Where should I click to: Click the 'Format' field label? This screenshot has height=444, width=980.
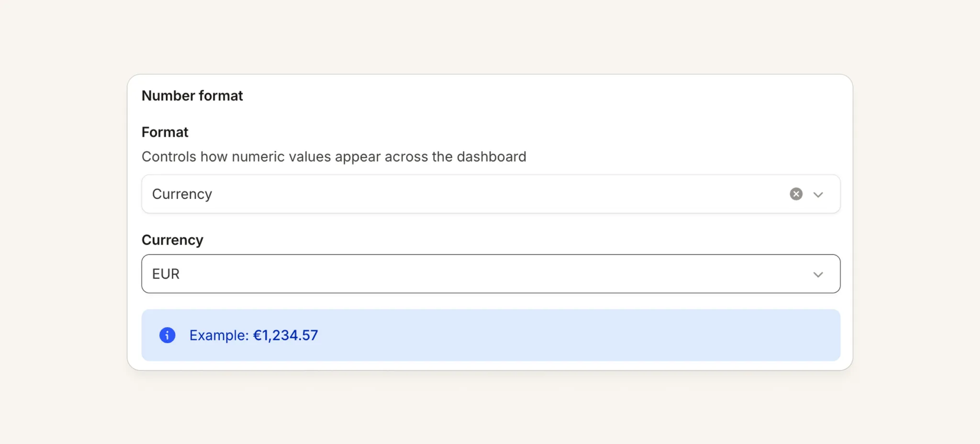point(165,132)
